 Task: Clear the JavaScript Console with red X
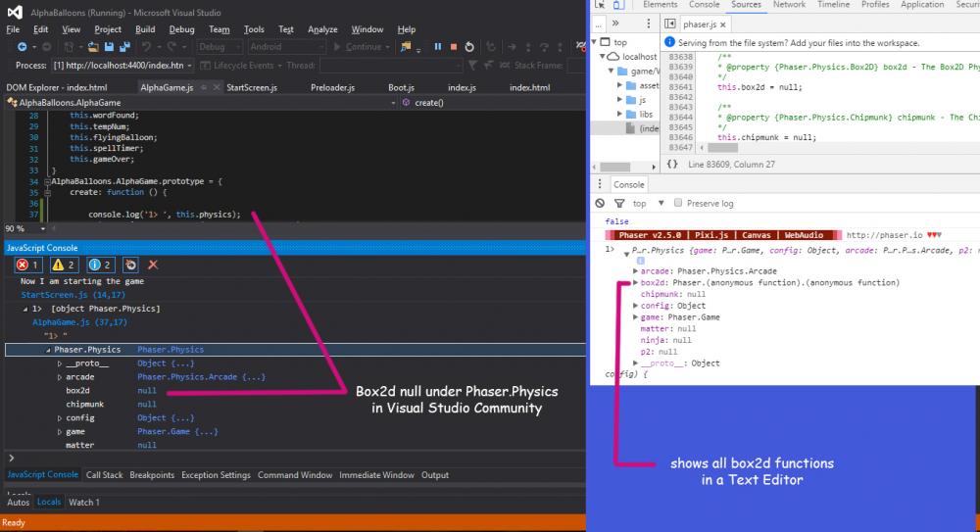coord(153,266)
